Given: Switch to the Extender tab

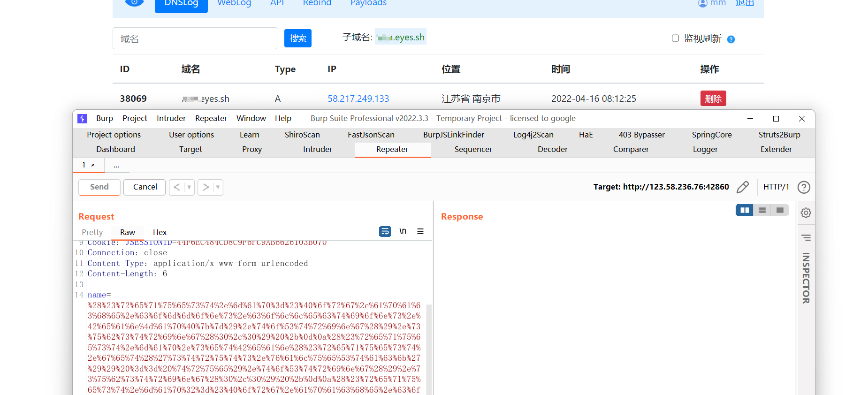Looking at the screenshot, I should (x=776, y=149).
